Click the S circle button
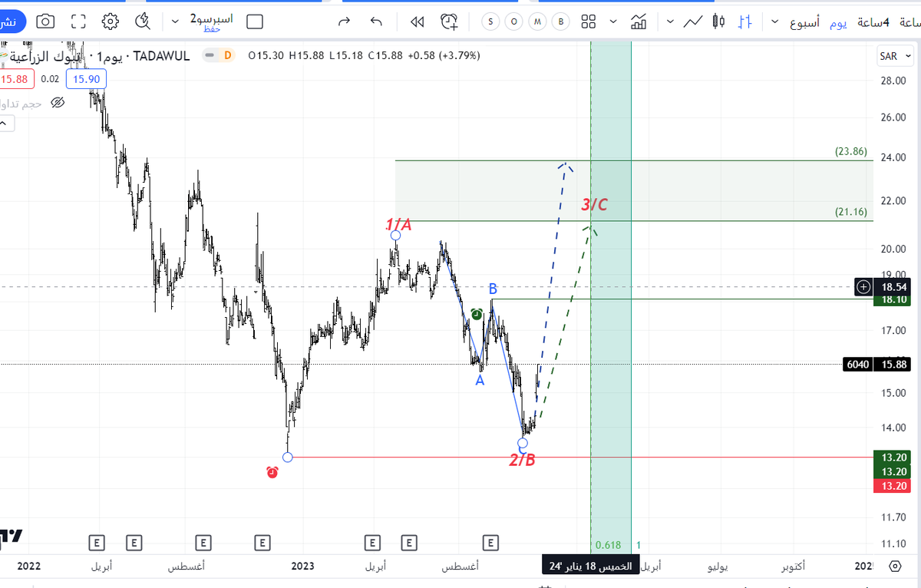This screenshot has height=588, width=921. pos(491,21)
